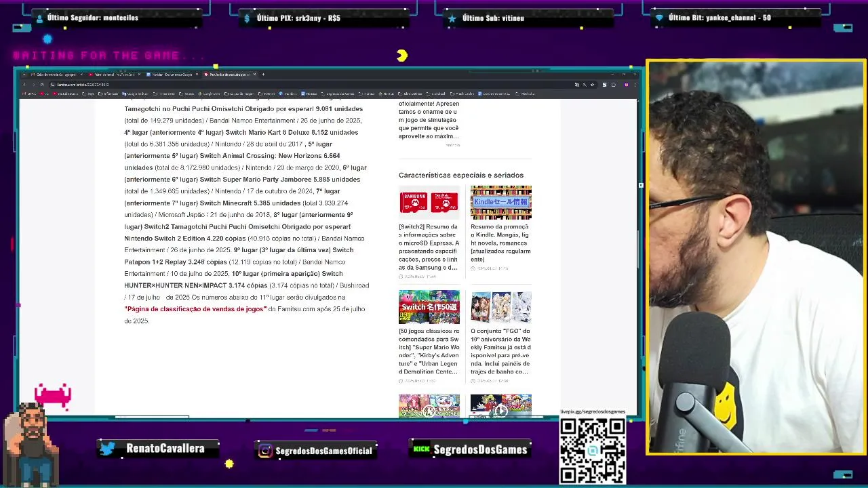This screenshot has width=868, height=488.
Task: Click the 'Último Sub: vitineu' label
Action: 494,18
